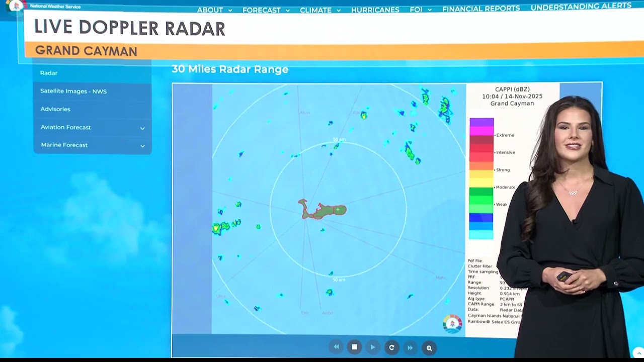Stop the radar loop playback
The width and height of the screenshot is (644, 362).
(x=354, y=347)
